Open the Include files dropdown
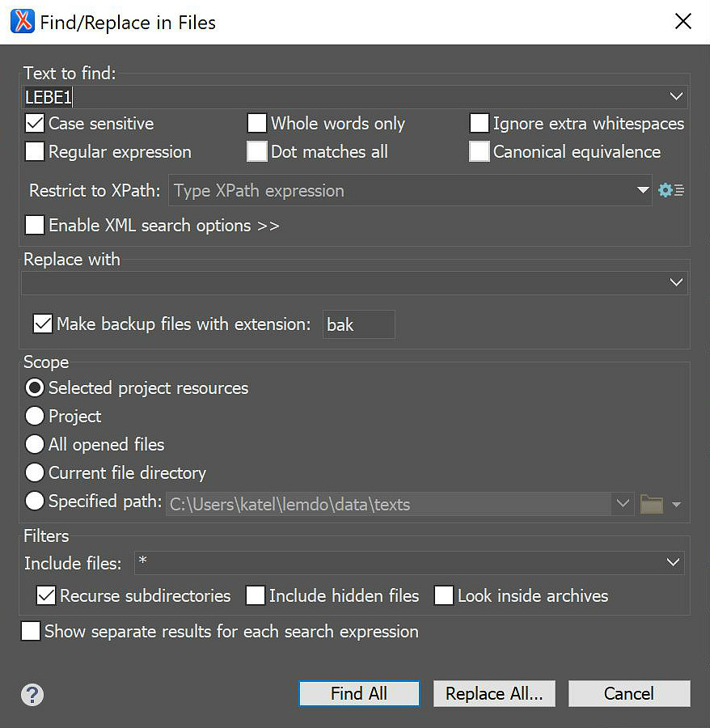Viewport: 710px width, 728px height. [x=673, y=562]
